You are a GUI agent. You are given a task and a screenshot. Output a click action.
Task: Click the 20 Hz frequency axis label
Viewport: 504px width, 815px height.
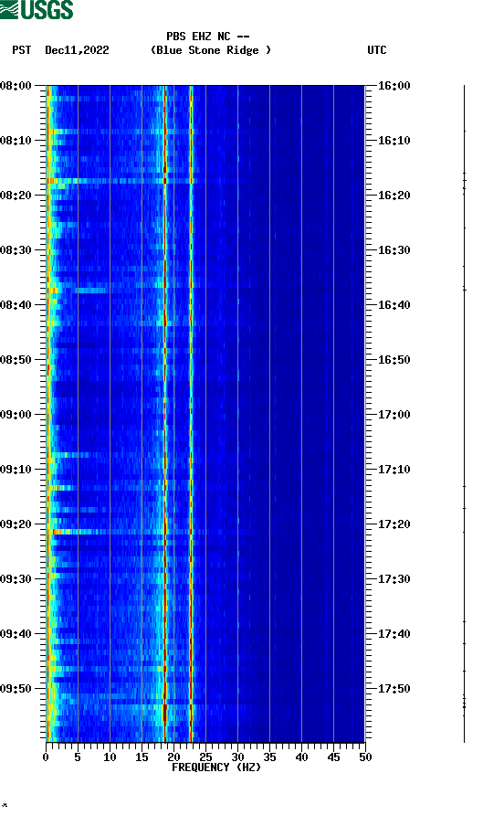click(x=173, y=757)
